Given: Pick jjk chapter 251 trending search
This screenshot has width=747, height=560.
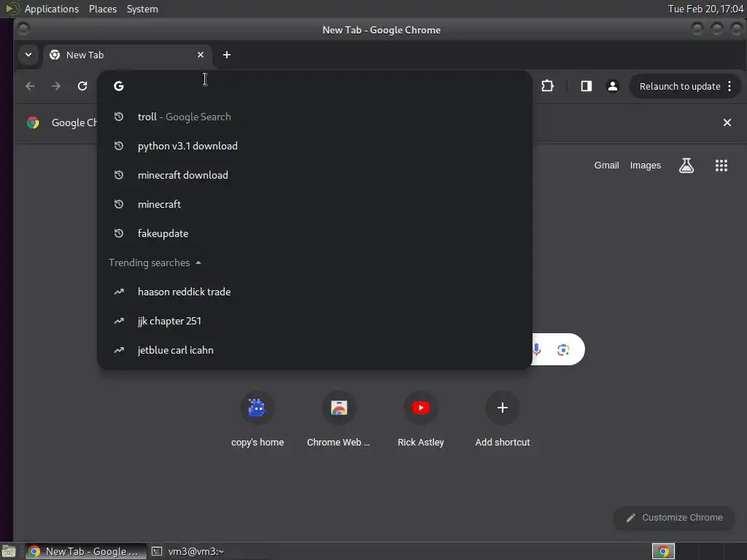Looking at the screenshot, I should (314, 321).
